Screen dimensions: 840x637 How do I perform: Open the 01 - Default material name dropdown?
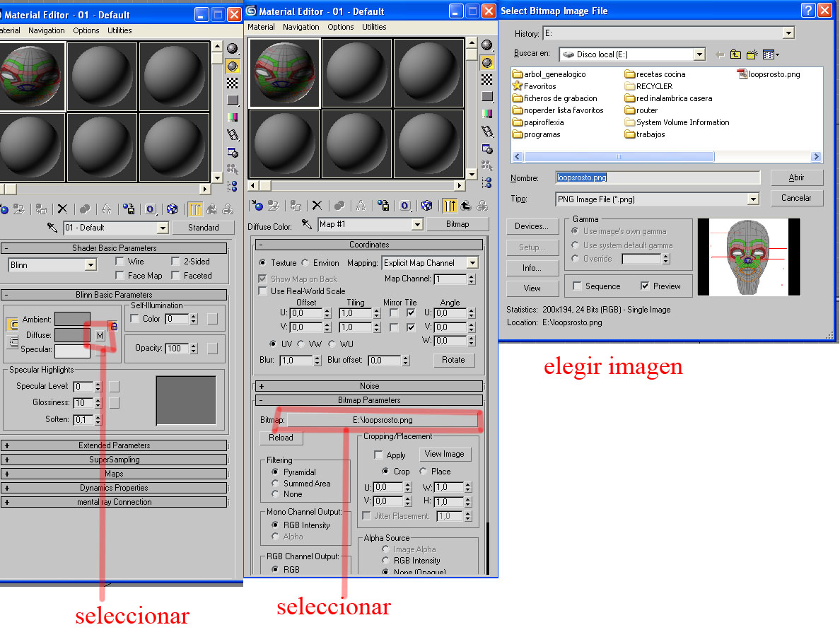[163, 228]
